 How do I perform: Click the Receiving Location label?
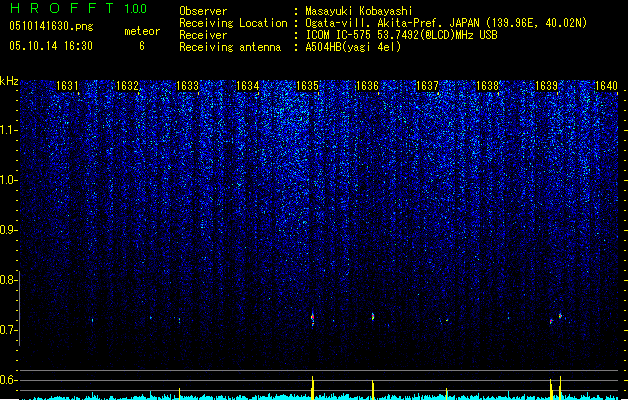pyautogui.click(x=233, y=23)
